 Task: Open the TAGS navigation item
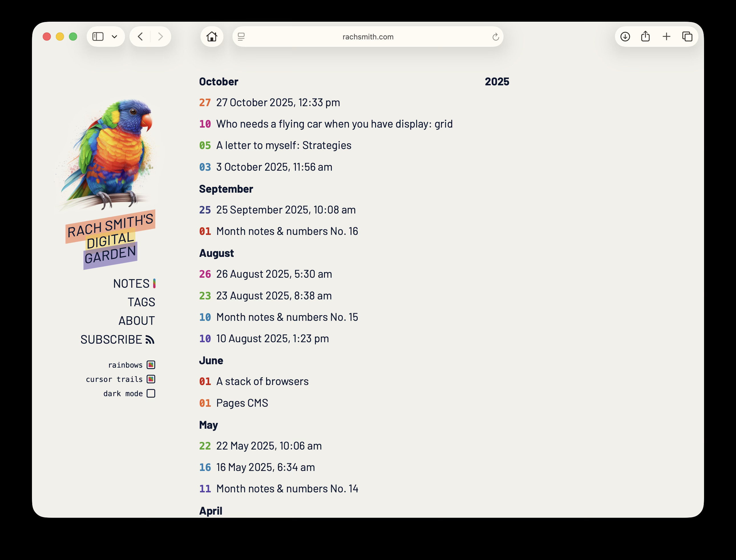click(141, 302)
